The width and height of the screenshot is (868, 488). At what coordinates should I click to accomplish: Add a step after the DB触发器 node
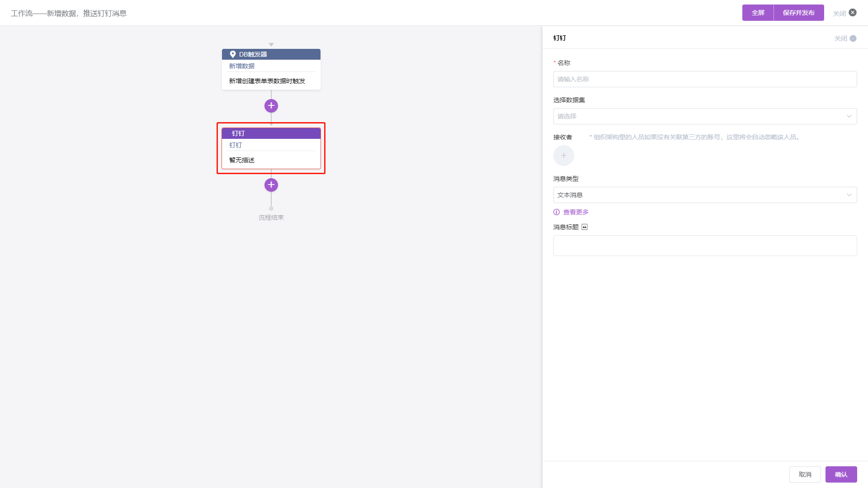tap(271, 106)
